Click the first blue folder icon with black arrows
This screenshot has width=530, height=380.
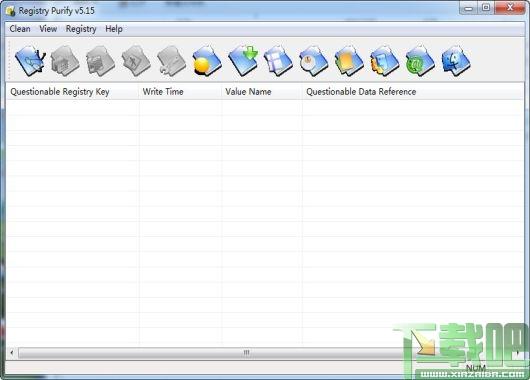[x=30, y=61]
